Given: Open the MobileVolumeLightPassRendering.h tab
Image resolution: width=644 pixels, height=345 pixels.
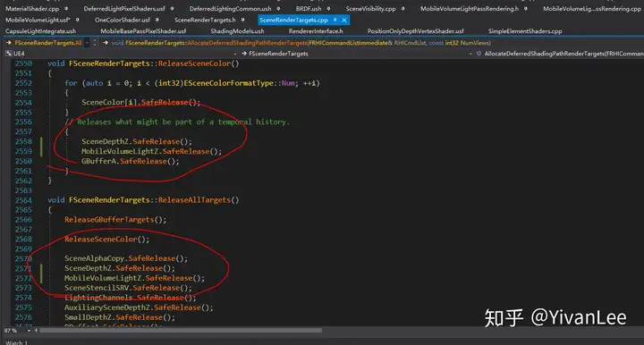Looking at the screenshot, I should click(470, 9).
